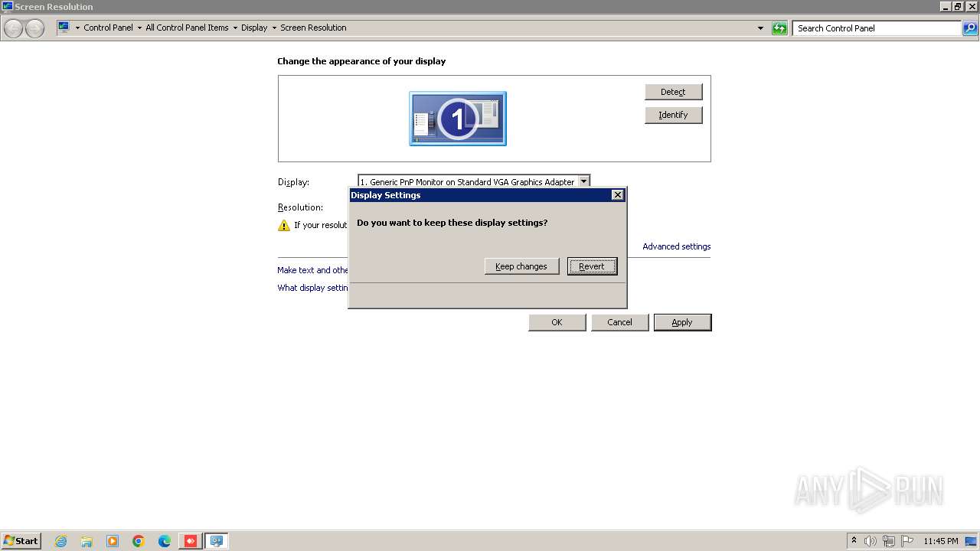Viewport: 980px width, 551px height.
Task: Open the network tray icon
Action: 889,541
